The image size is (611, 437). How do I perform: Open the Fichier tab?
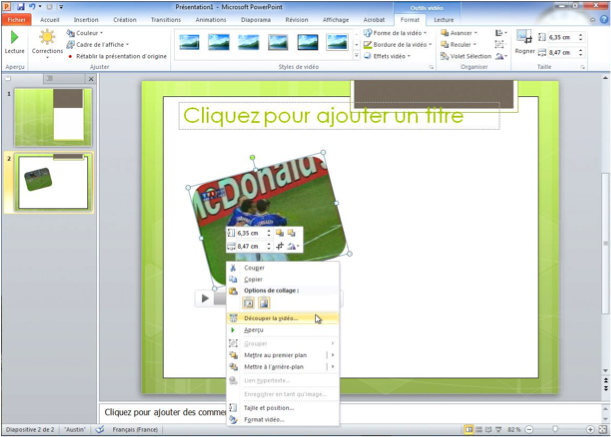[x=16, y=19]
